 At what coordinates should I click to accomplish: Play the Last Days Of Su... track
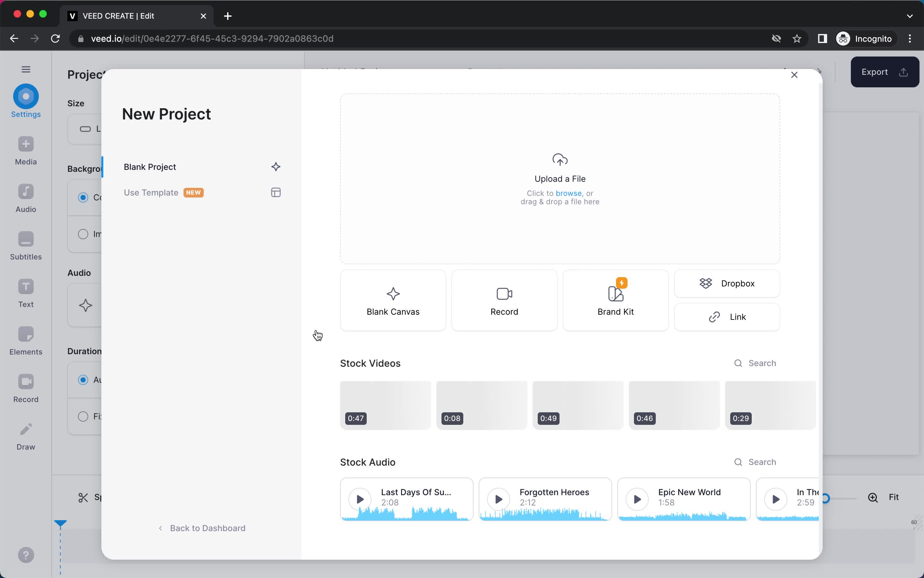pyautogui.click(x=360, y=499)
